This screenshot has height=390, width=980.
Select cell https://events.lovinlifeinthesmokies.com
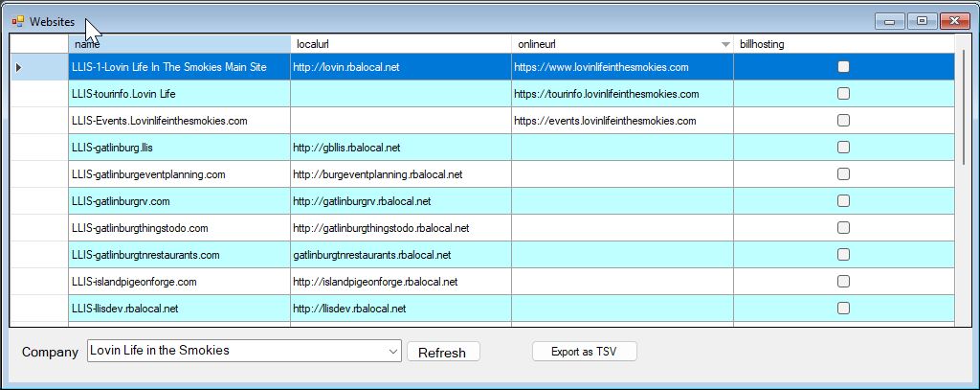(622, 121)
